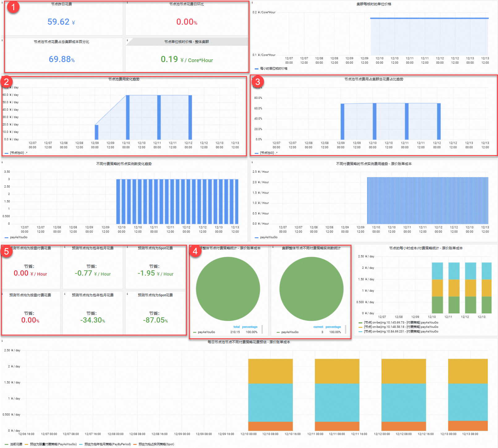Click the 原价账单成本 green pie chart
The width and height of the screenshot is (498, 448).
point(228,289)
